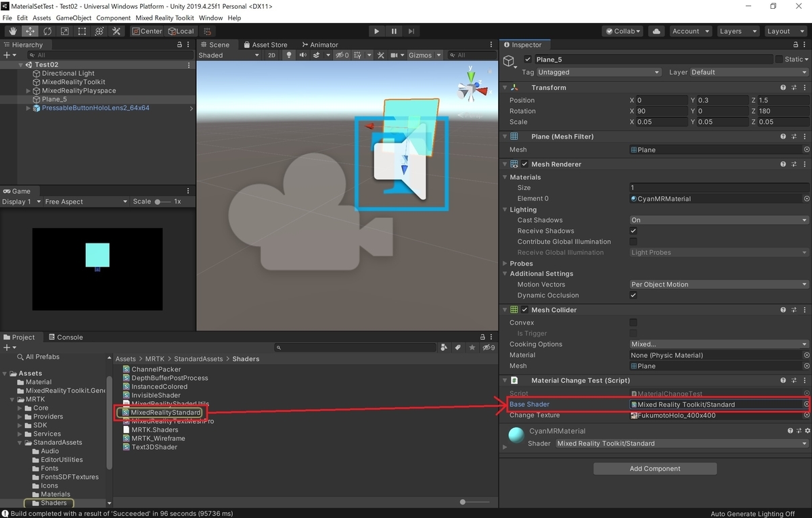Open scene camera settings icon
812x518 pixels.
396,55
